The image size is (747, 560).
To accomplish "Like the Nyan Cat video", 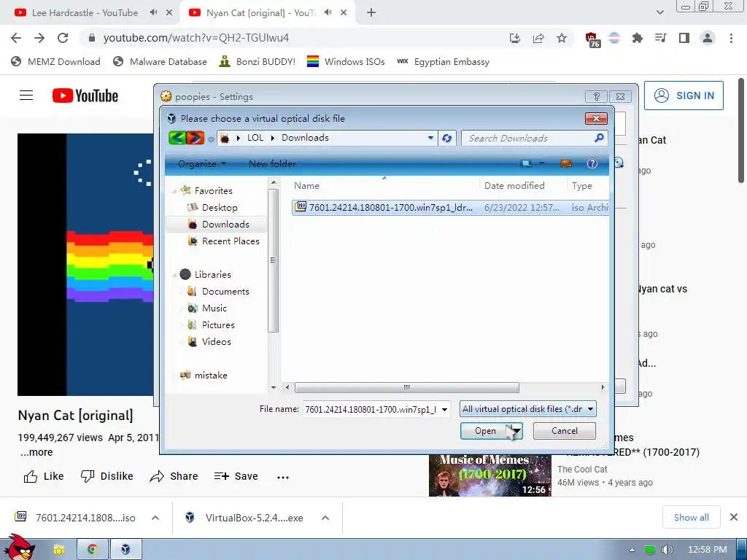I will click(44, 476).
